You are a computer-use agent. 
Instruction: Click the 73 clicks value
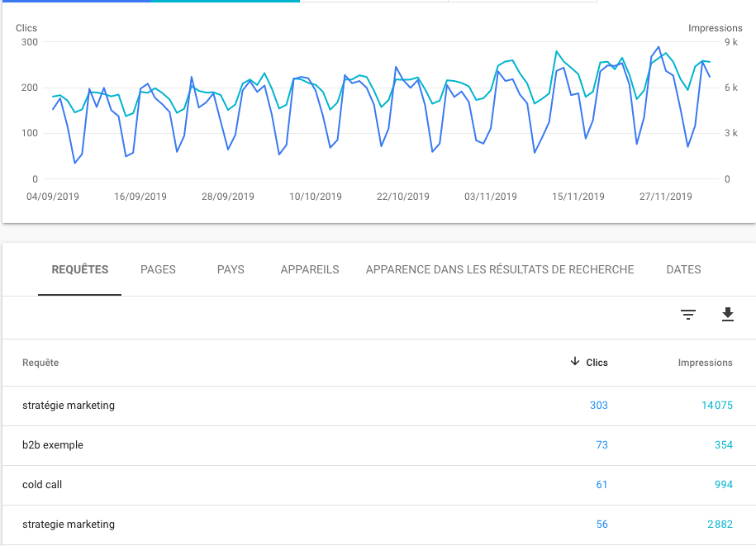click(601, 444)
